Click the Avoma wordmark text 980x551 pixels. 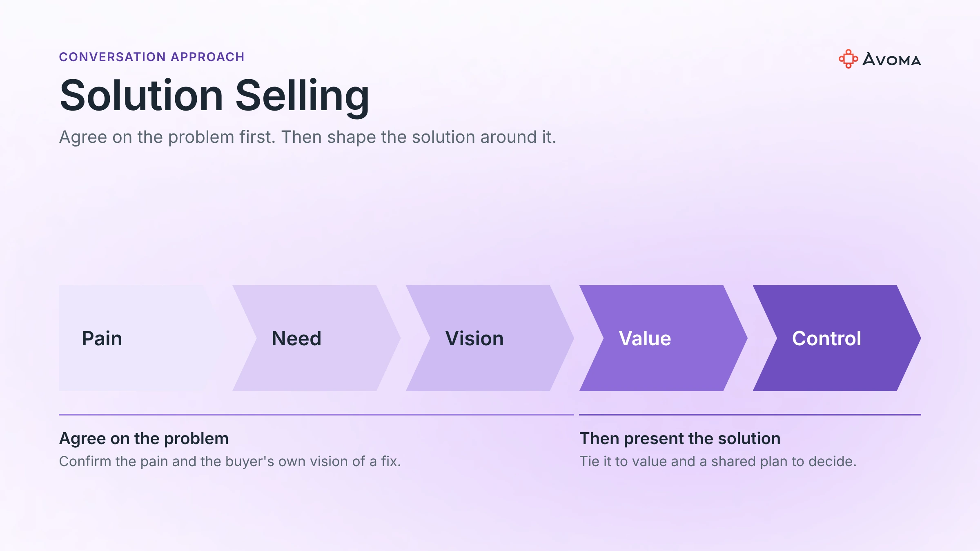pyautogui.click(x=892, y=60)
